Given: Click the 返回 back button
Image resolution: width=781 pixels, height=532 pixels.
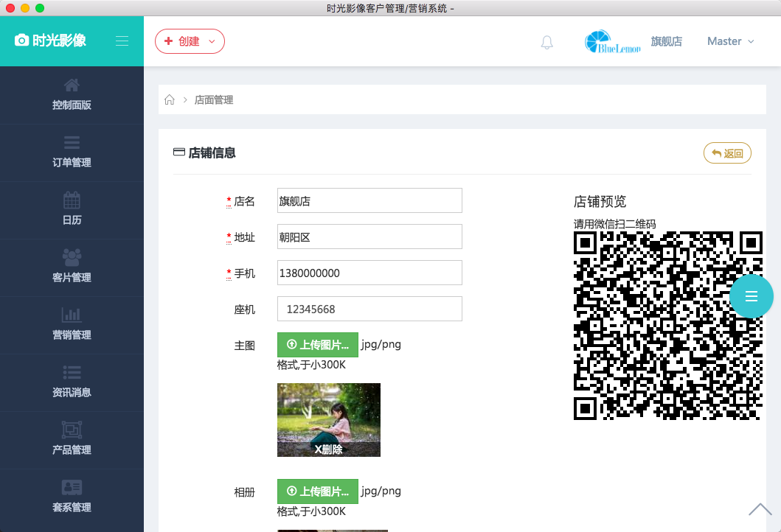Looking at the screenshot, I should coord(727,153).
